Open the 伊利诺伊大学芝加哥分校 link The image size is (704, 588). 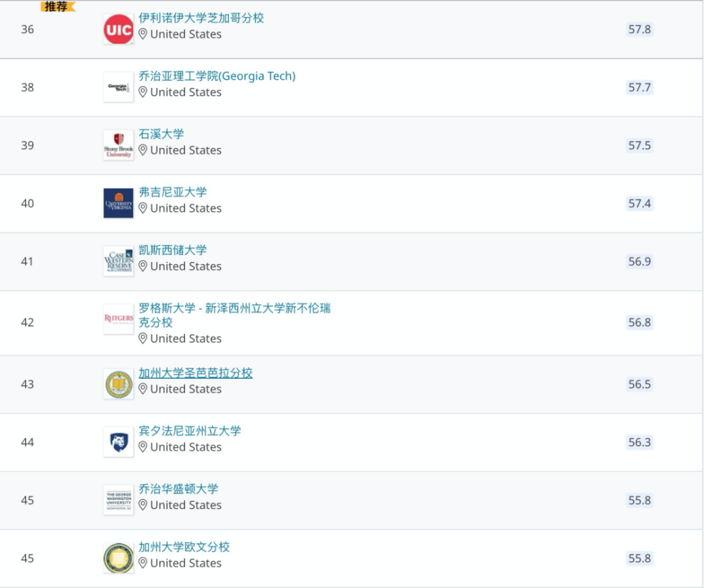point(201,18)
